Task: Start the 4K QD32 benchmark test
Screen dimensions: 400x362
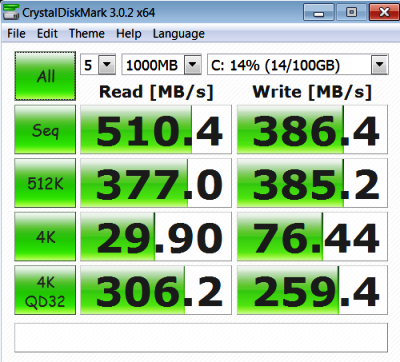Action: pos(45,290)
